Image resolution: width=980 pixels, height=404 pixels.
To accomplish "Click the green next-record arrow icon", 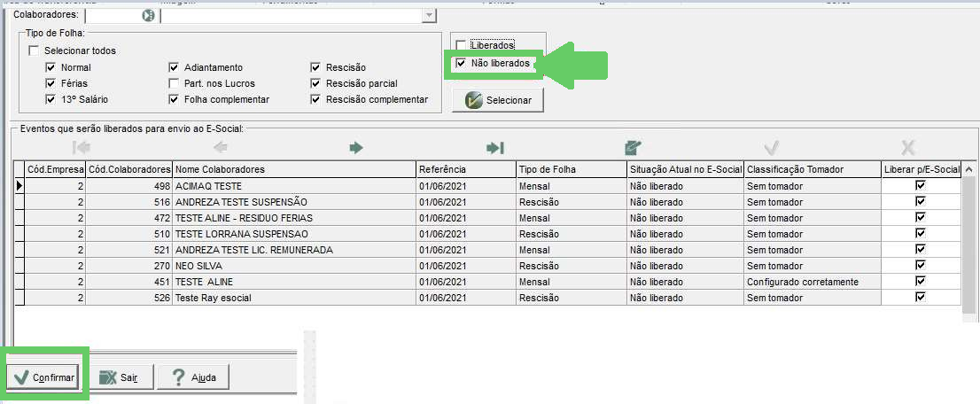I will [356, 148].
